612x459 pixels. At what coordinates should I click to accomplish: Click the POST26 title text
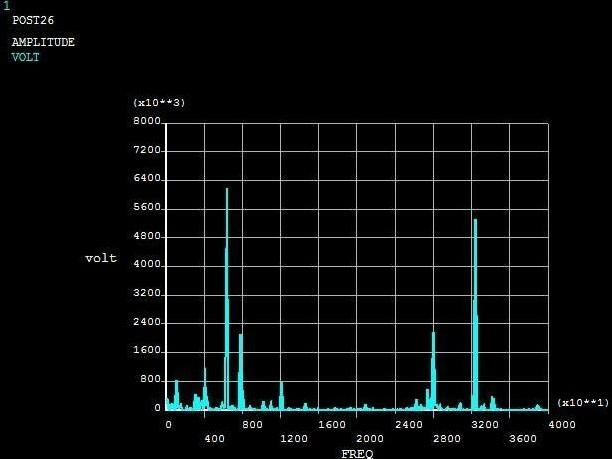pyautogui.click(x=33, y=20)
